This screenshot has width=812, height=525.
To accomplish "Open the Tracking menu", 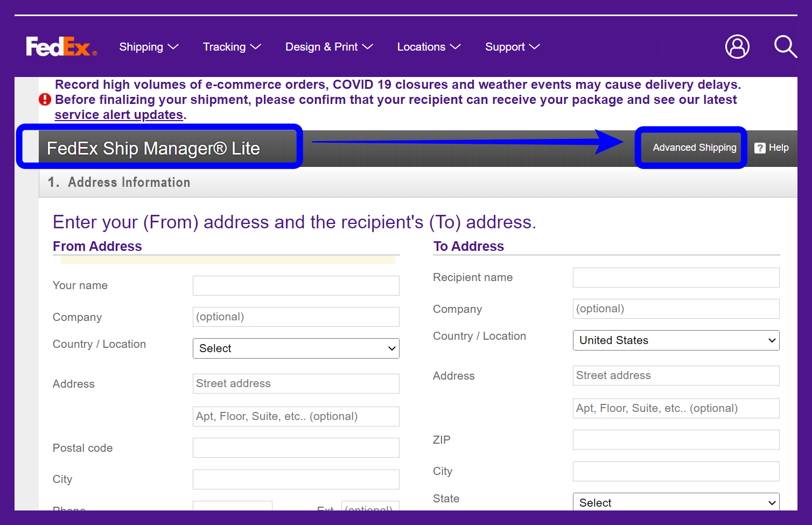I will 232,47.
